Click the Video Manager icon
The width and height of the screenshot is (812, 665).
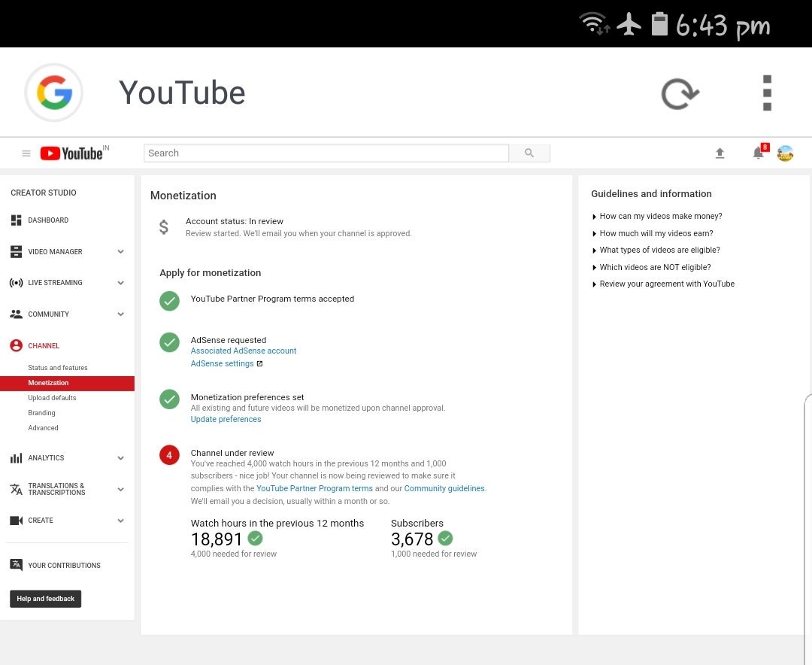[16, 252]
